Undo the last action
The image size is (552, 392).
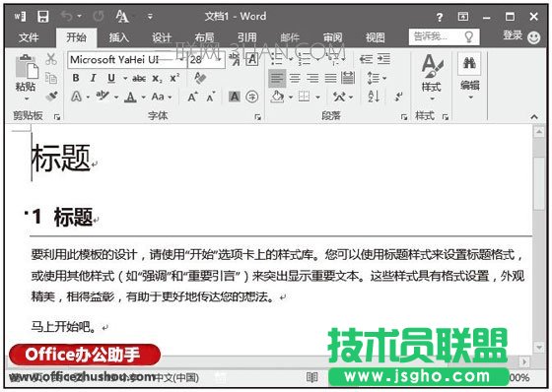(x=67, y=16)
